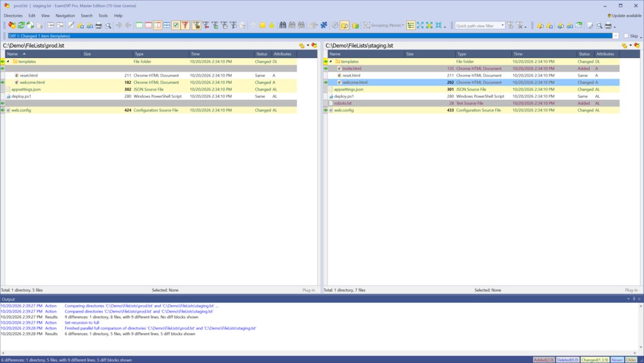
Task: Open right pane path history dropdown arrow
Action: (630, 46)
